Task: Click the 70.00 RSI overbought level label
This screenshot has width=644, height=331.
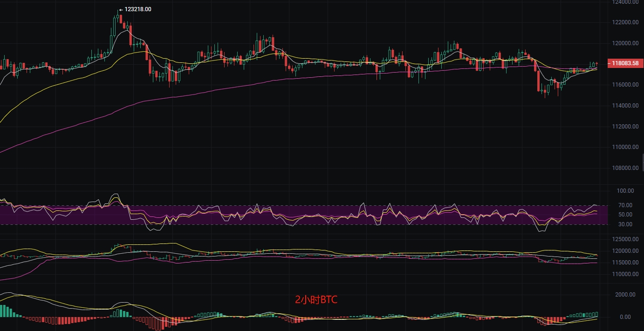Action: coord(624,205)
